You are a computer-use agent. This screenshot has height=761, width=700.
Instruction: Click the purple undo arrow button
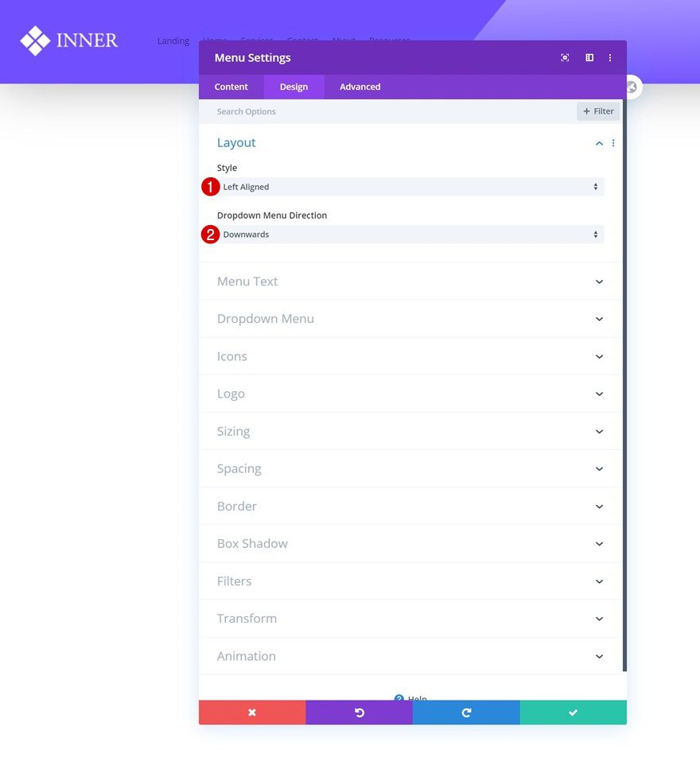tap(360, 712)
